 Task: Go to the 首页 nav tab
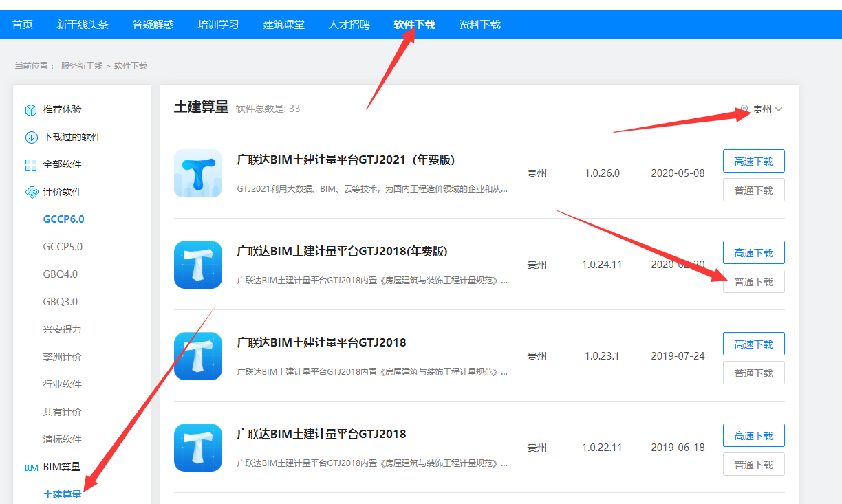click(23, 25)
